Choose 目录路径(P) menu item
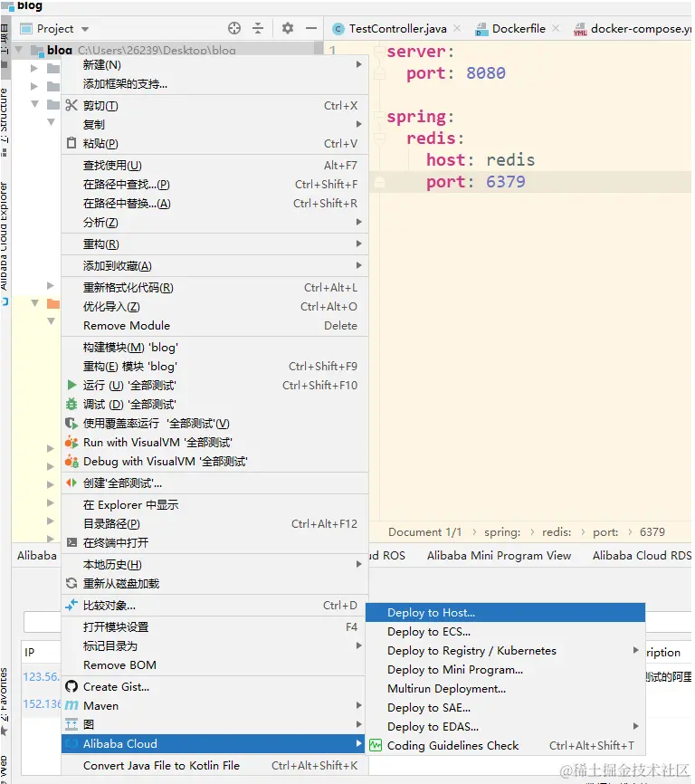 pyautogui.click(x=214, y=523)
